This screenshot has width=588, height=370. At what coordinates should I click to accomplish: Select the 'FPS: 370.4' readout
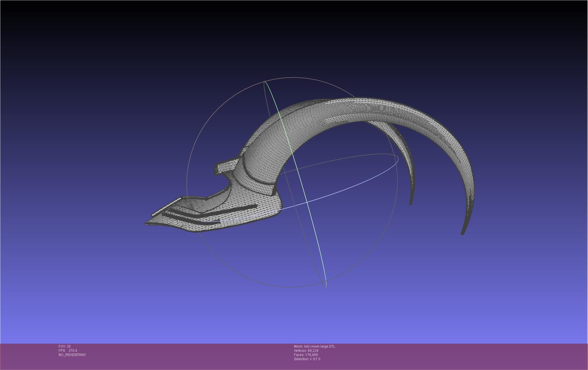(x=68, y=351)
